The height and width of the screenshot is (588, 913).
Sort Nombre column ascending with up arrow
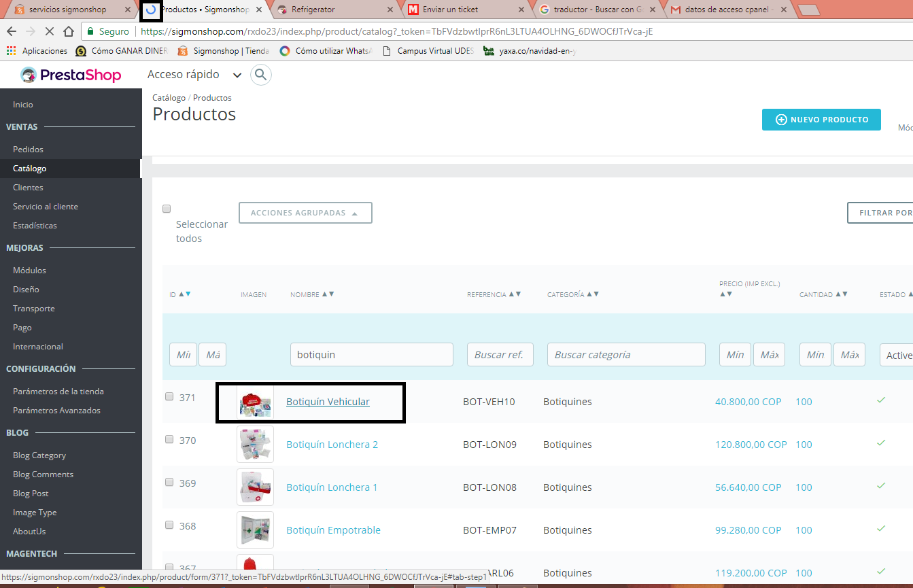click(x=324, y=294)
